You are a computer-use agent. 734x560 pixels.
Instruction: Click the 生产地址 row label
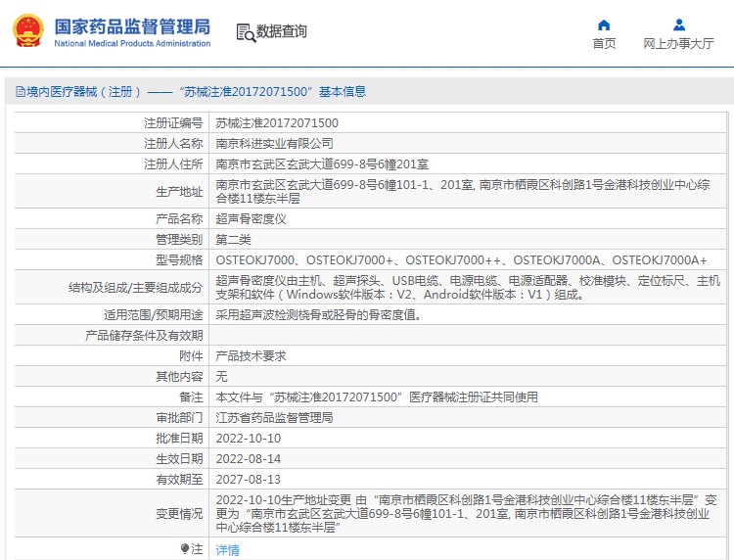179,192
